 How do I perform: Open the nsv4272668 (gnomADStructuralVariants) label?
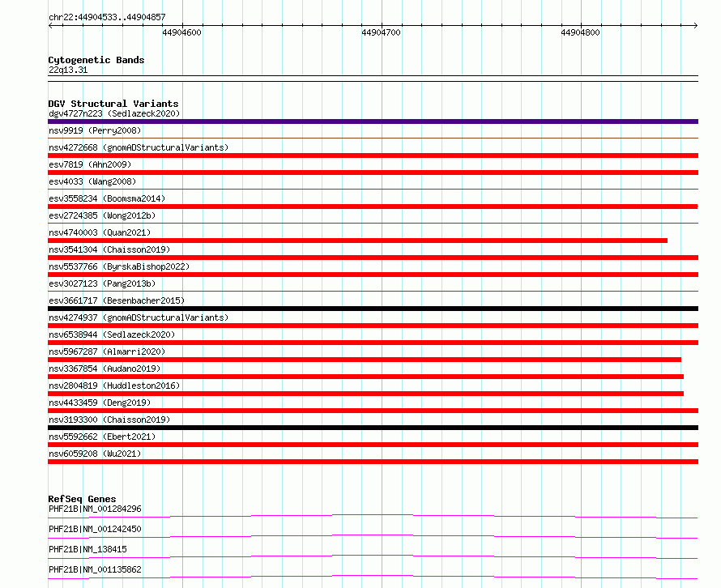pyautogui.click(x=139, y=147)
